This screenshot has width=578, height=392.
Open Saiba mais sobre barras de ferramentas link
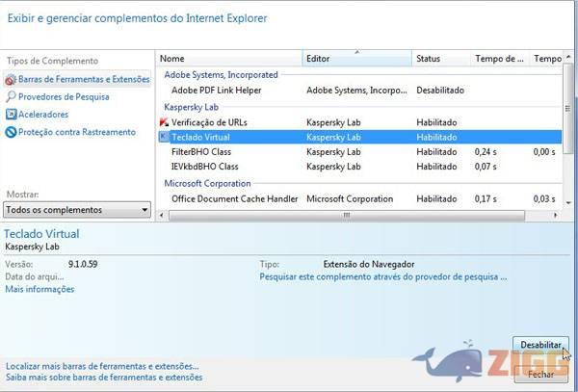pos(104,378)
